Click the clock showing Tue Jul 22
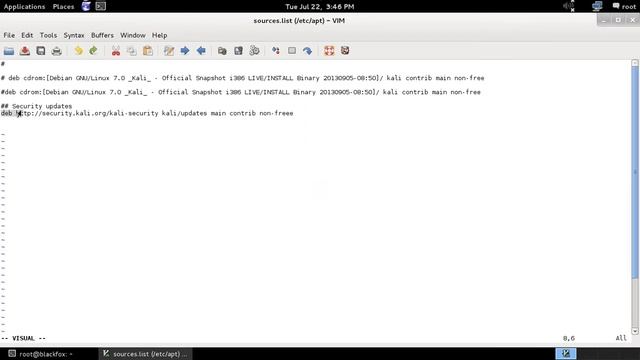The image size is (640, 360). click(x=320, y=7)
